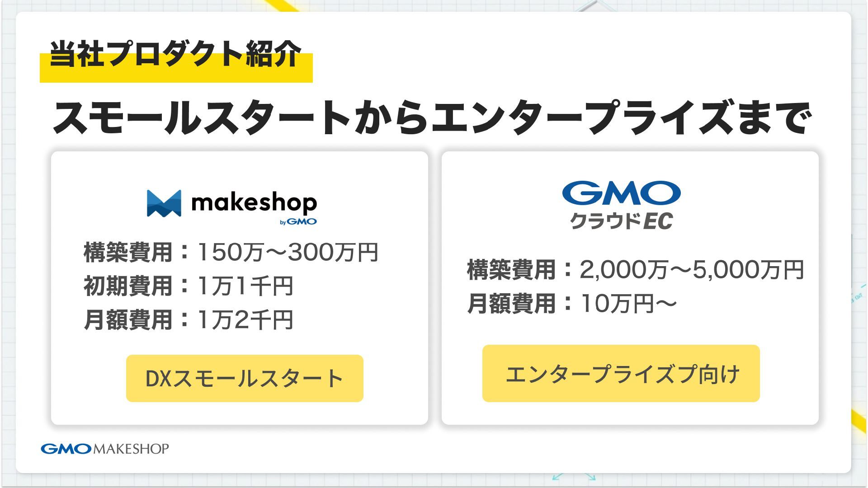Click the 月額費用 10万円〜 line
Screen dimensions: 868x488
572,304
